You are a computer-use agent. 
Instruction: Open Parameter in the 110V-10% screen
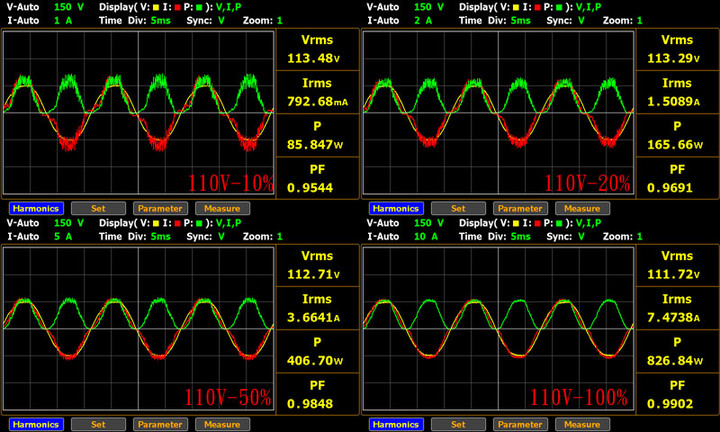pos(160,208)
